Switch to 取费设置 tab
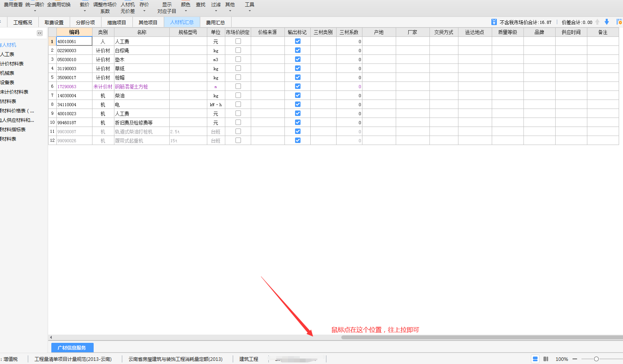 point(54,22)
